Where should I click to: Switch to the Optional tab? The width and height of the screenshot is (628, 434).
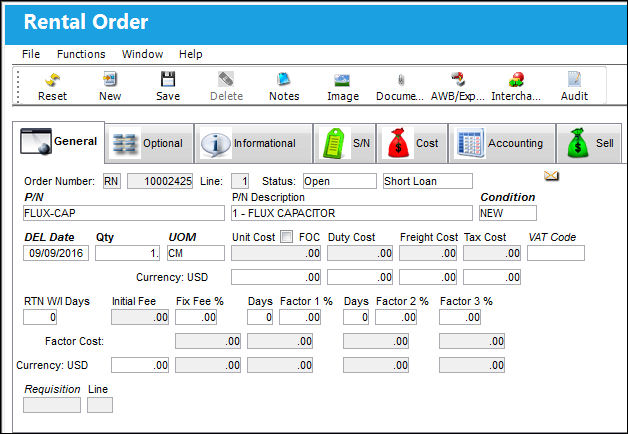point(149,143)
